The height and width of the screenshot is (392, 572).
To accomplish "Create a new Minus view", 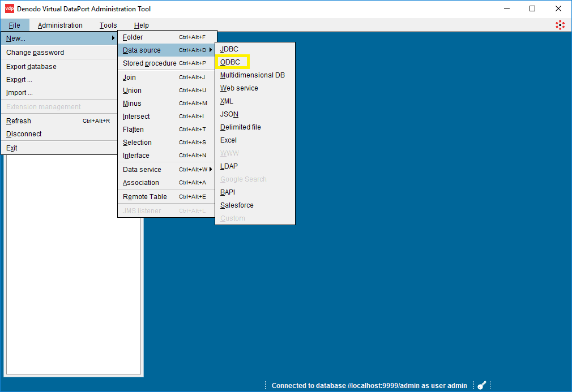I will point(167,104).
